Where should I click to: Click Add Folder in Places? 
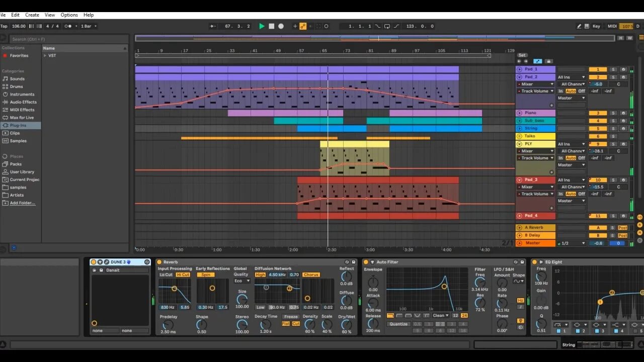point(22,203)
